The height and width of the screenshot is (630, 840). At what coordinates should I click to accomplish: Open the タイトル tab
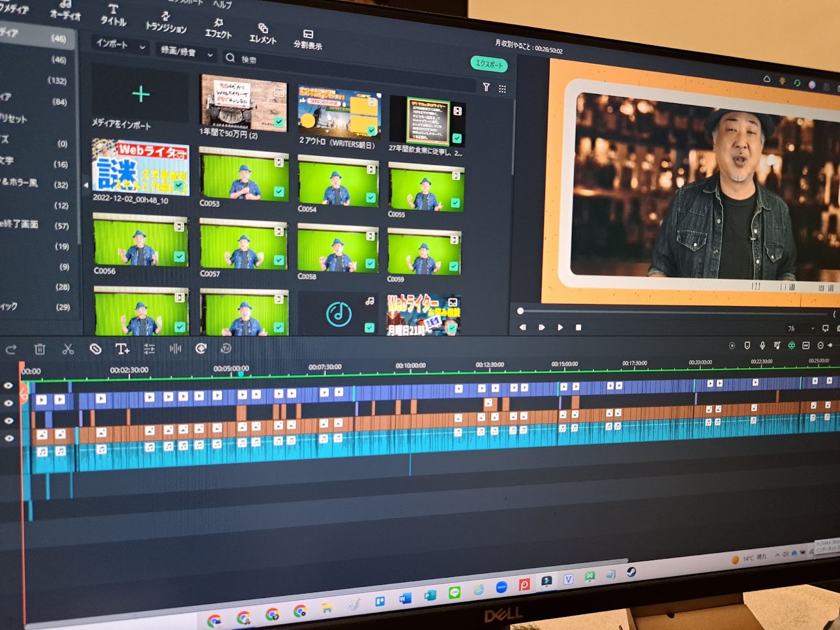point(113,15)
